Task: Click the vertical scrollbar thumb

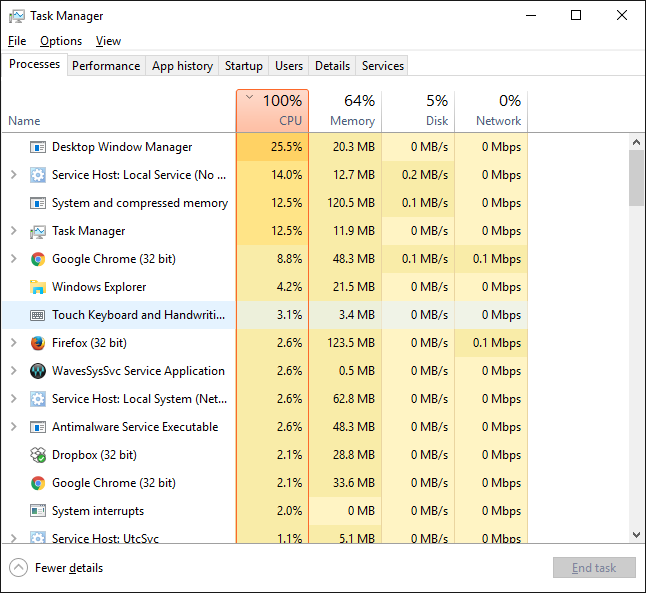Action: point(637,178)
